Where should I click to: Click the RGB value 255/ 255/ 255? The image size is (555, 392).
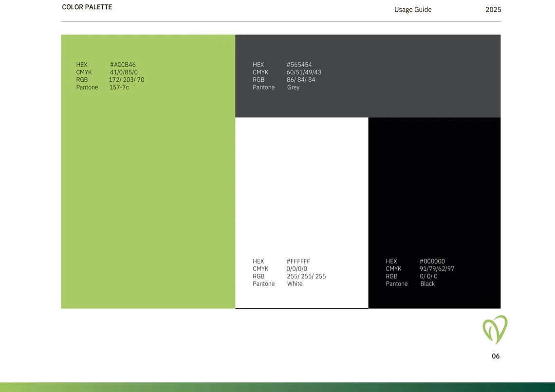(x=306, y=276)
